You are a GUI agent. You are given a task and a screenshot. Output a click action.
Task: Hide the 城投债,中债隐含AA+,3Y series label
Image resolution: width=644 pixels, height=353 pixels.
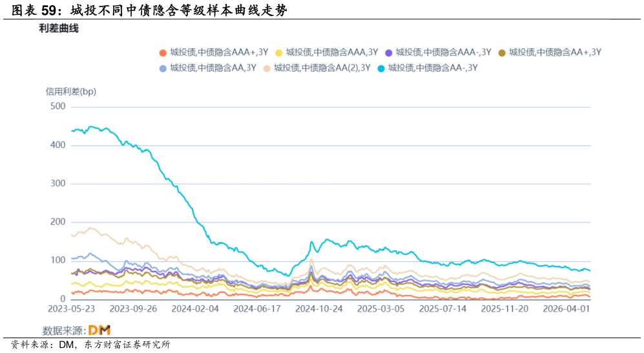555,52
